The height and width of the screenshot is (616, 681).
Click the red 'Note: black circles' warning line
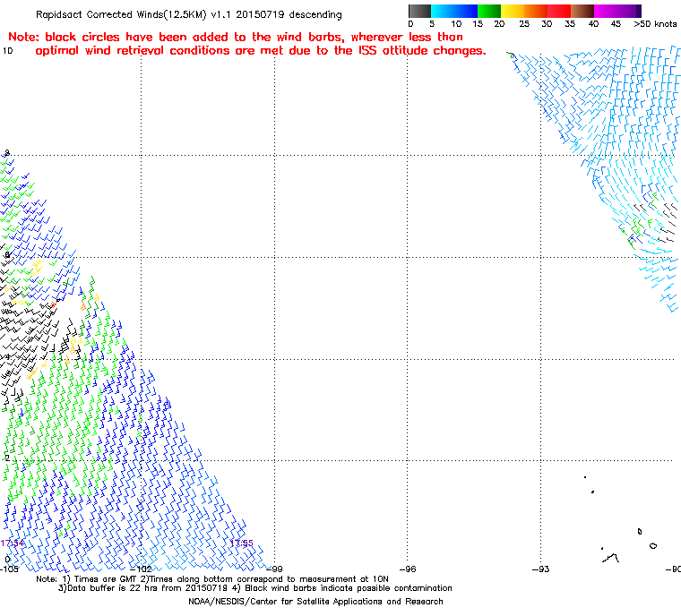[x=236, y=38]
